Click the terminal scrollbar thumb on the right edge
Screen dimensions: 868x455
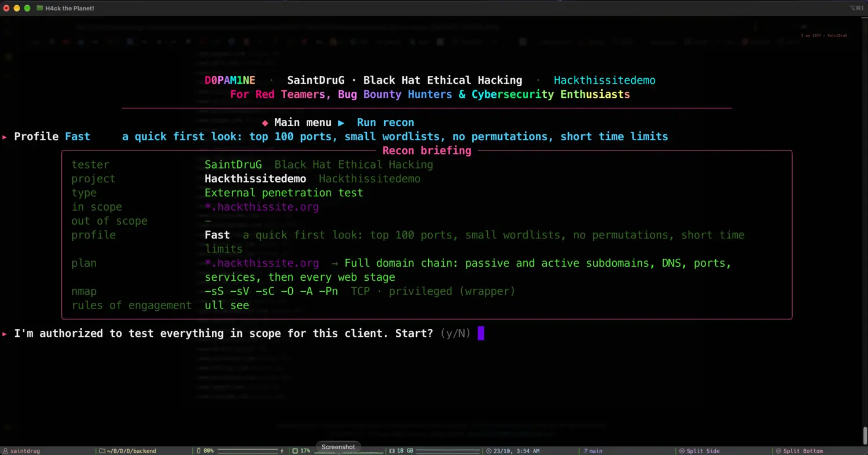coord(865,435)
